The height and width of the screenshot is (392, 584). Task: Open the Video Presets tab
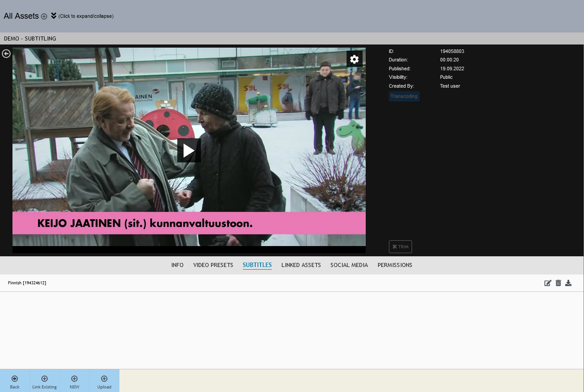pyautogui.click(x=213, y=265)
